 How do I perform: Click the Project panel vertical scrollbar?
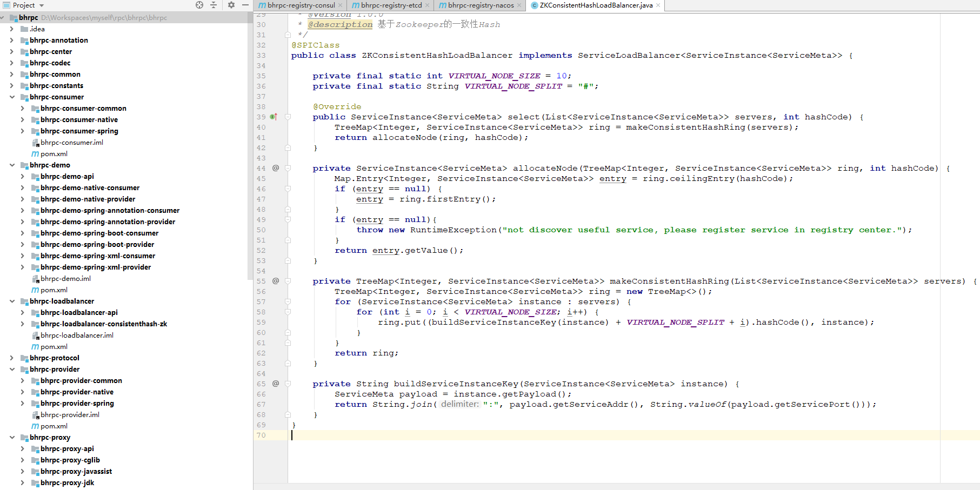(250, 146)
